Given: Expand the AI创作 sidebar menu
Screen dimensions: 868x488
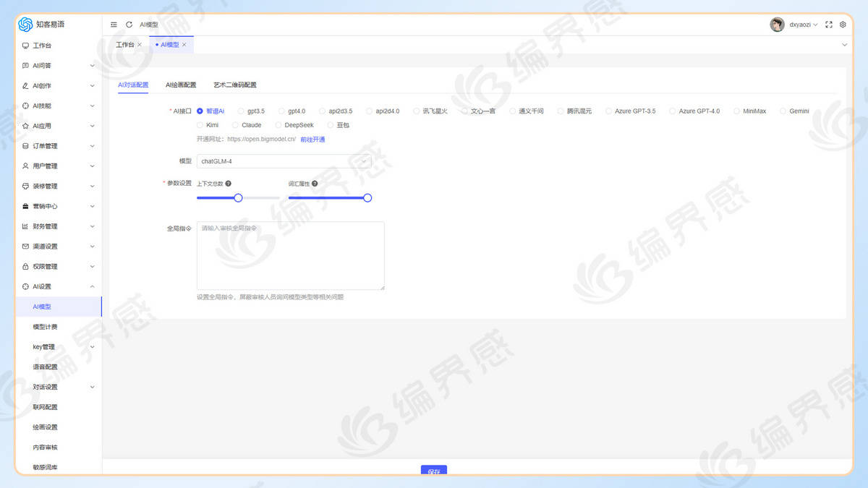Looking at the screenshot, I should pyautogui.click(x=92, y=86).
